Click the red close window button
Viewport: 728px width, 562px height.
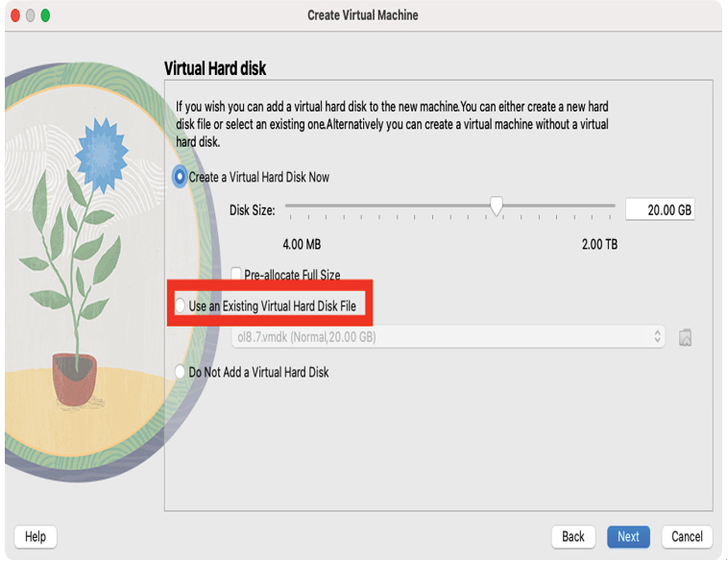15,15
